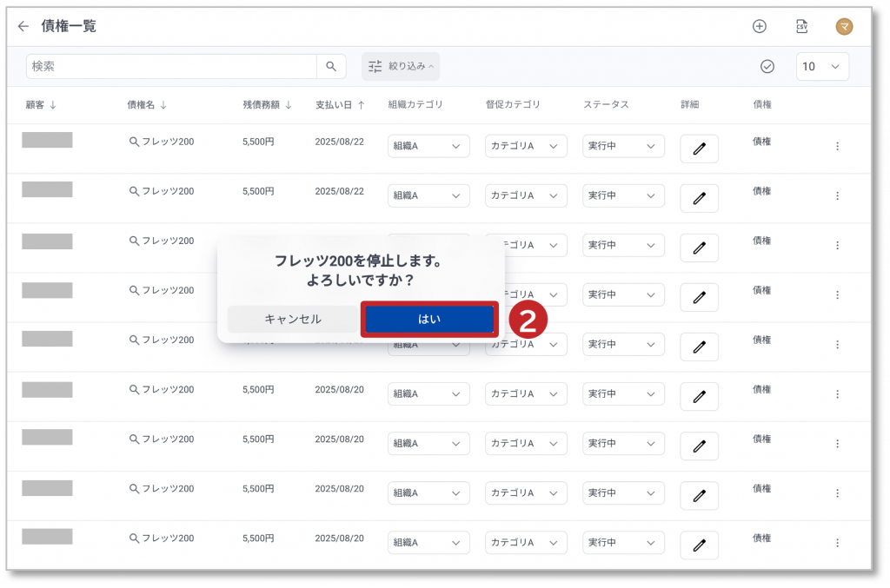This screenshot has height=588, width=890.
Task: Open three-dot menu in the first row
Action: pyautogui.click(x=837, y=147)
